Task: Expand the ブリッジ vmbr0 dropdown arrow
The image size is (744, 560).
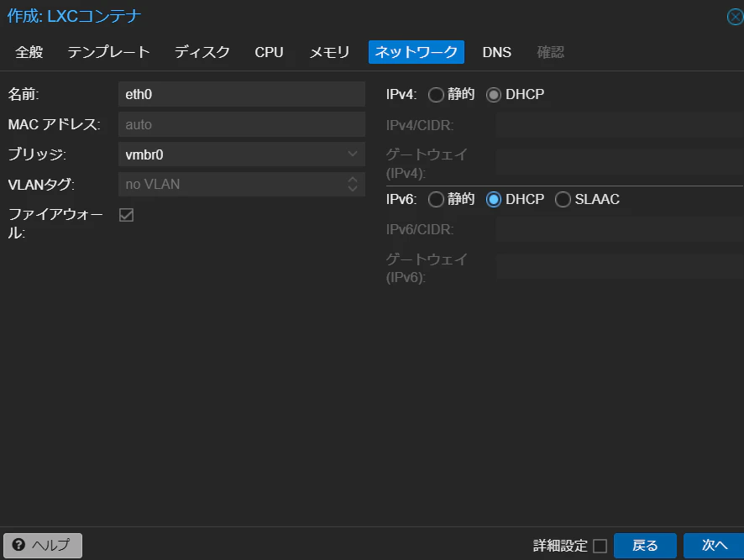Action: pos(353,154)
